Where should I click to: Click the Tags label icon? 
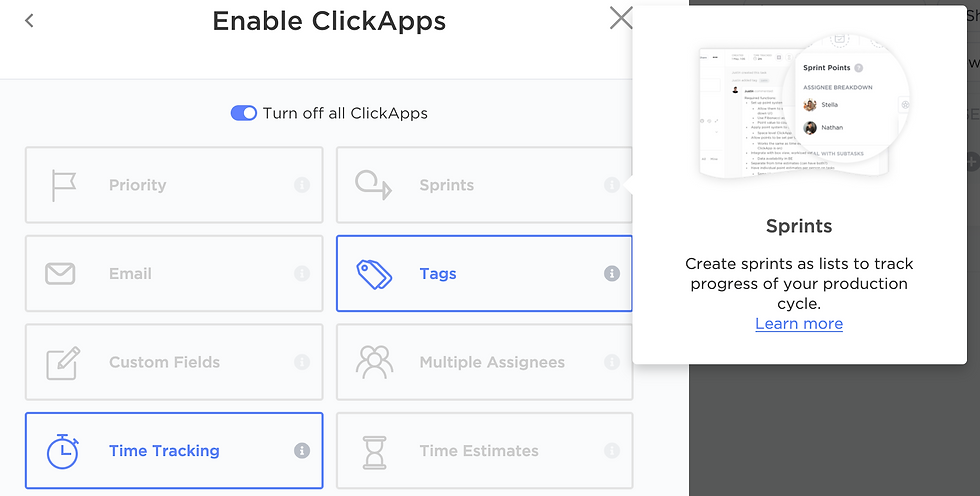374,274
